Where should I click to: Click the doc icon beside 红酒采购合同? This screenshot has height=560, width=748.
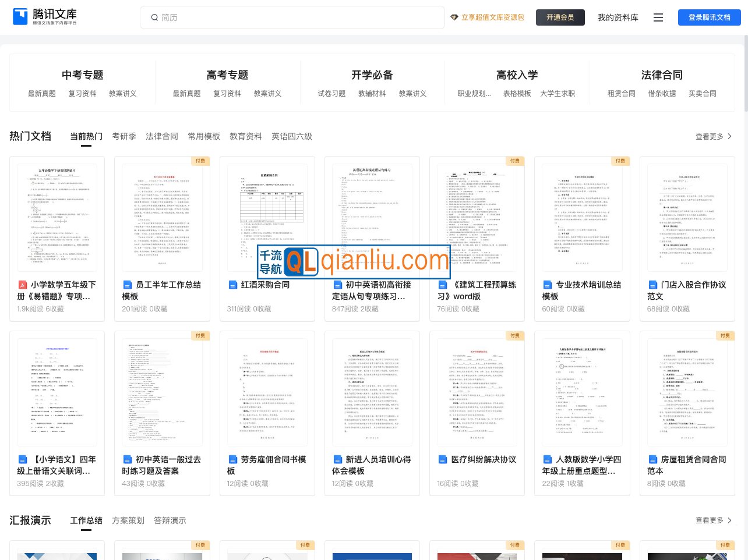pyautogui.click(x=232, y=285)
